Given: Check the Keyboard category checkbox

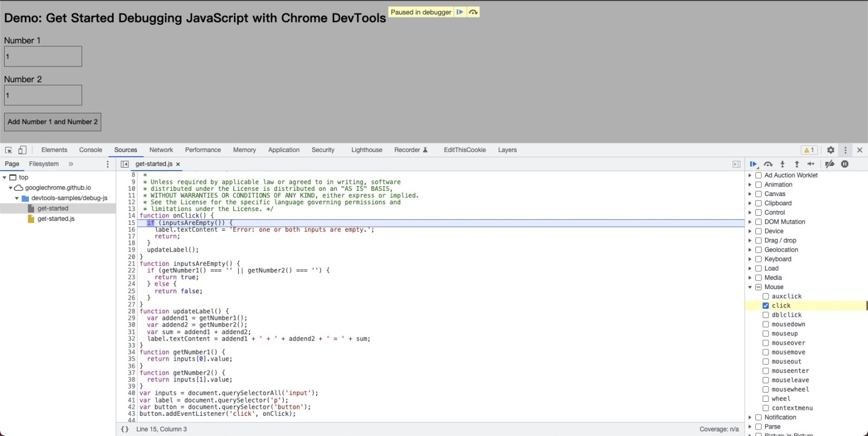Looking at the screenshot, I should [x=759, y=259].
